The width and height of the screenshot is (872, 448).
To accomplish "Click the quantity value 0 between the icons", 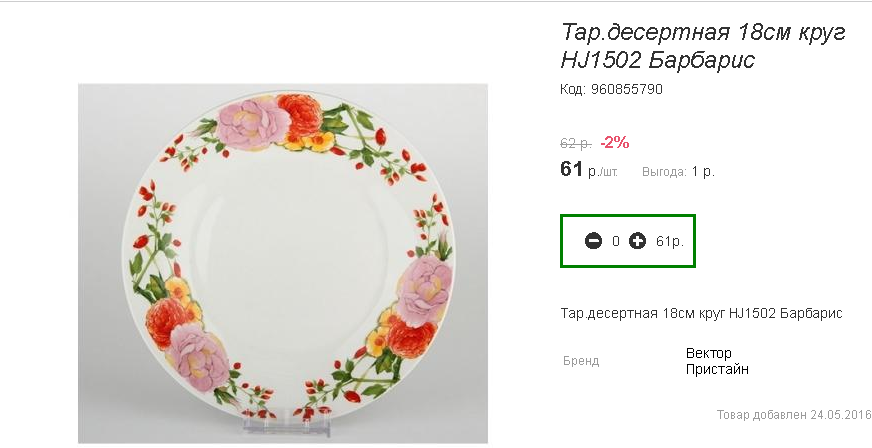I will point(616,241).
